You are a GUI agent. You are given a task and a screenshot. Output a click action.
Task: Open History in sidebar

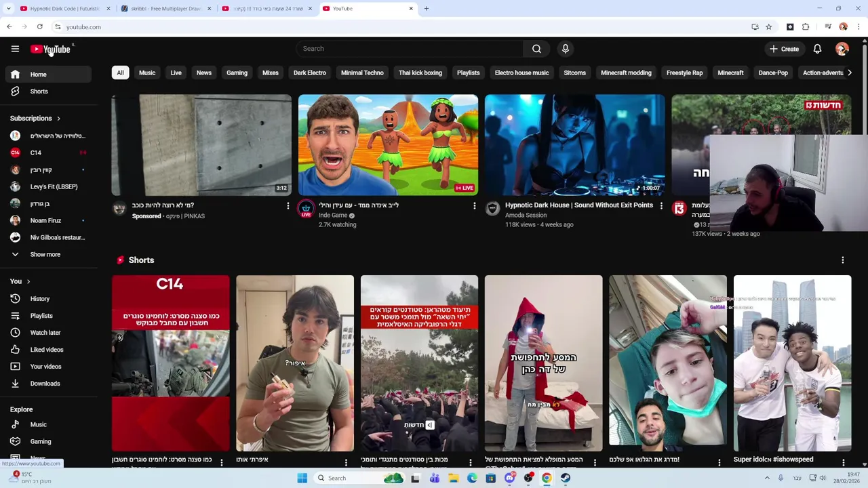pos(40,299)
